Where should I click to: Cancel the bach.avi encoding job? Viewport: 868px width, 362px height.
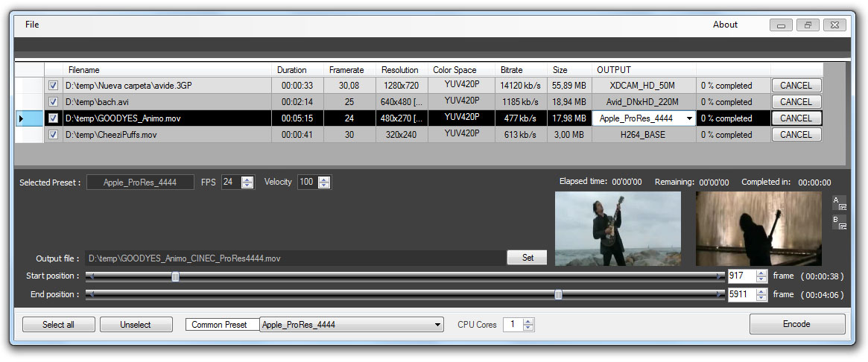click(796, 102)
